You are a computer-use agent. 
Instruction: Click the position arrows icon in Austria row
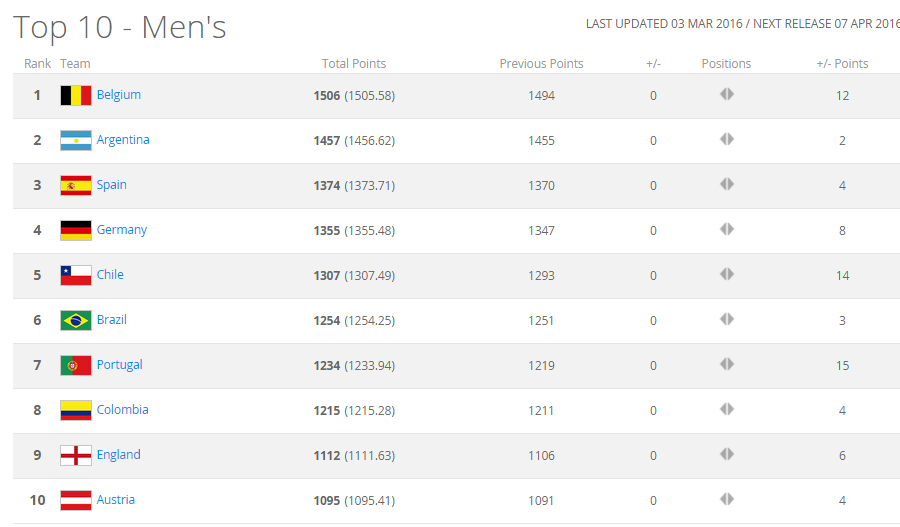click(727, 499)
